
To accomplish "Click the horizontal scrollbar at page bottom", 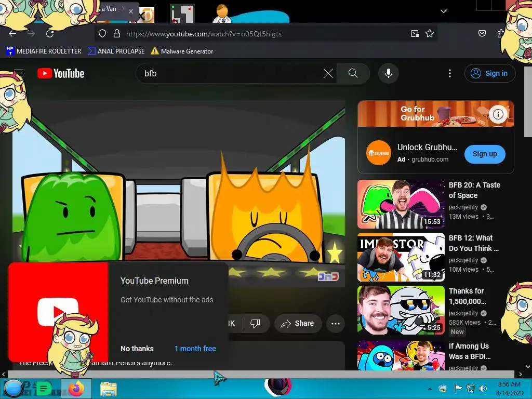I will (x=261, y=374).
